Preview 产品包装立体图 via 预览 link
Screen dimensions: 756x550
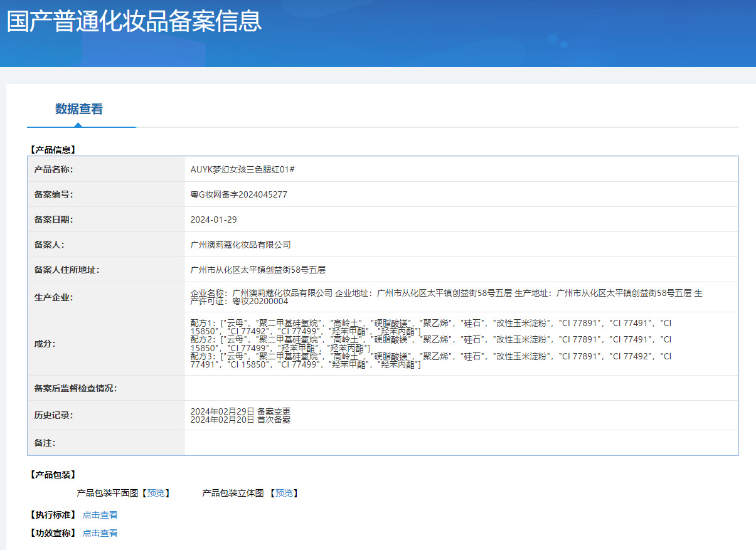(284, 493)
